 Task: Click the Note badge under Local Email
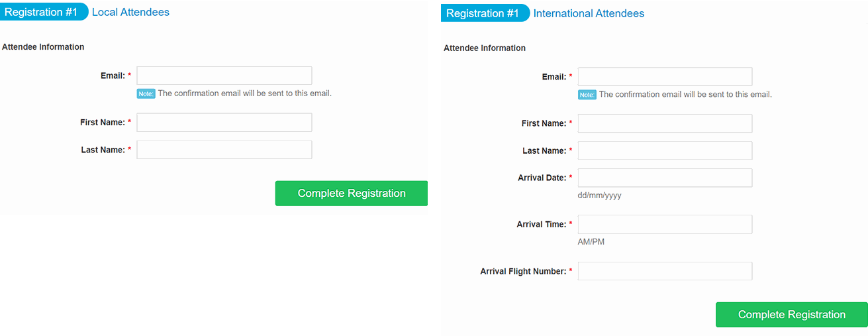(x=146, y=93)
